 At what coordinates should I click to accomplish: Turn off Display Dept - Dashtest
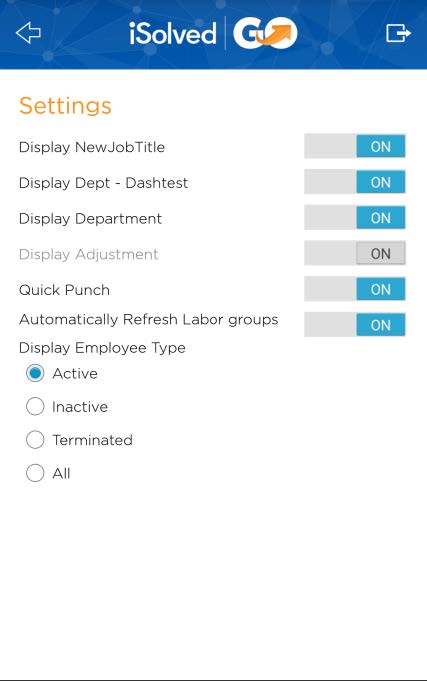click(354, 182)
